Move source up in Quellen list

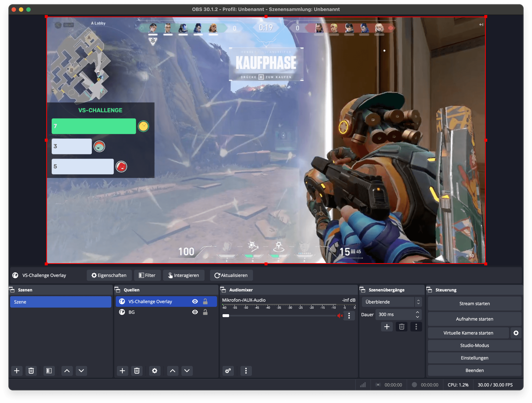172,371
